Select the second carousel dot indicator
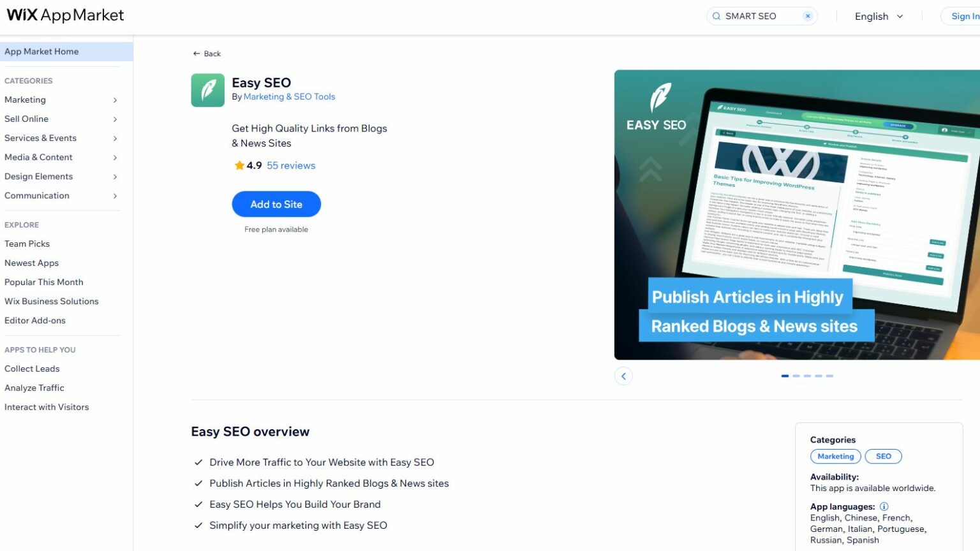This screenshot has height=551, width=980. point(796,376)
